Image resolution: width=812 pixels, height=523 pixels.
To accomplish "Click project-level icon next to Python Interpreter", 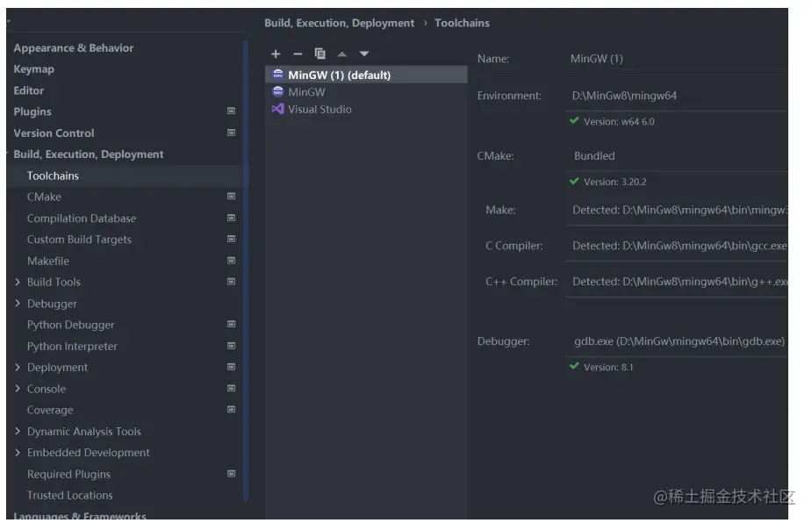I will (232, 346).
